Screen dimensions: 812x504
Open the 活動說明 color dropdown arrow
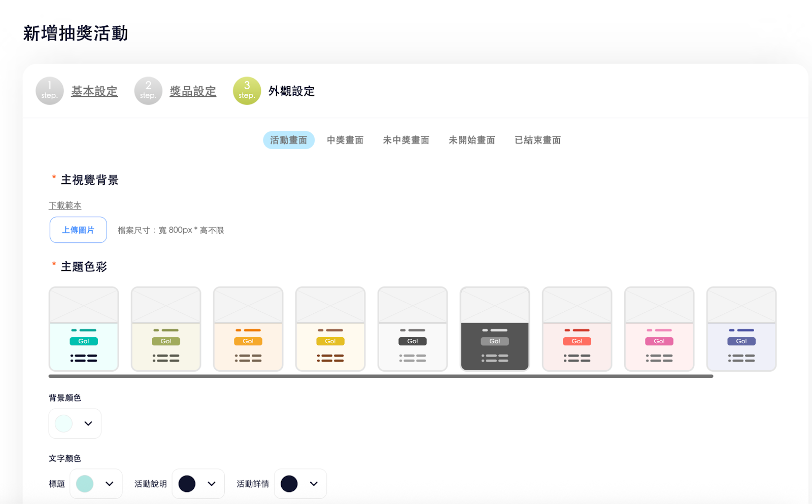click(212, 484)
